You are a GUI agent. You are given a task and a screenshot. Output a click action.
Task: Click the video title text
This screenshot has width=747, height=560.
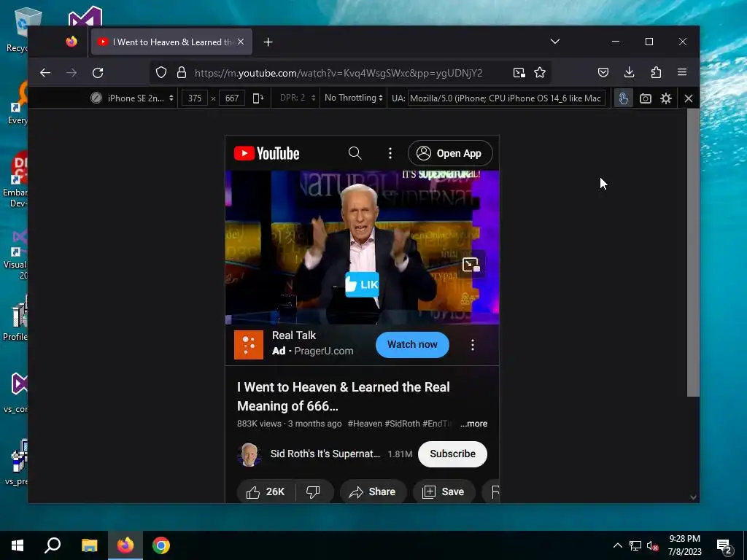(x=343, y=396)
